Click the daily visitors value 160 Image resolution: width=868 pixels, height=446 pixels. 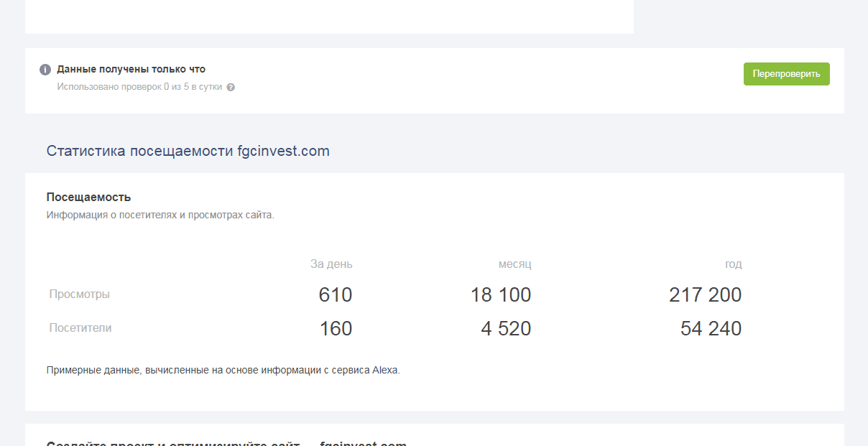(336, 329)
